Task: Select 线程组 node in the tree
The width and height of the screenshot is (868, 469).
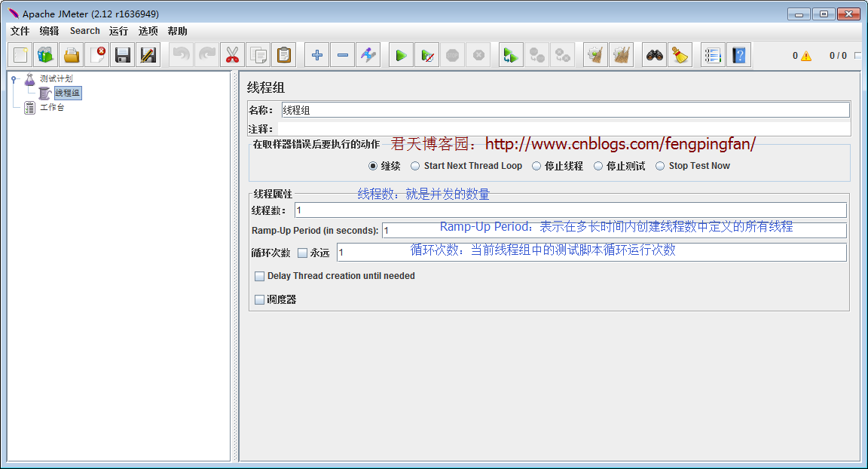Action: pos(68,93)
